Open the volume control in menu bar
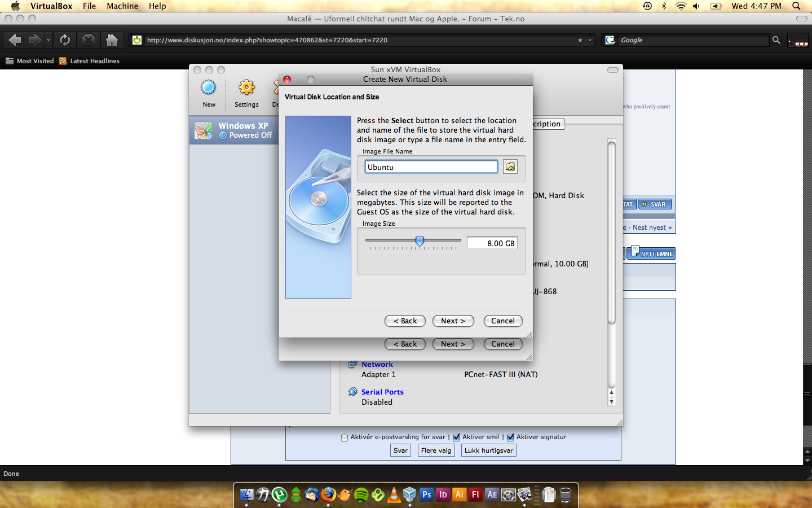Image resolution: width=812 pixels, height=508 pixels. point(696,6)
